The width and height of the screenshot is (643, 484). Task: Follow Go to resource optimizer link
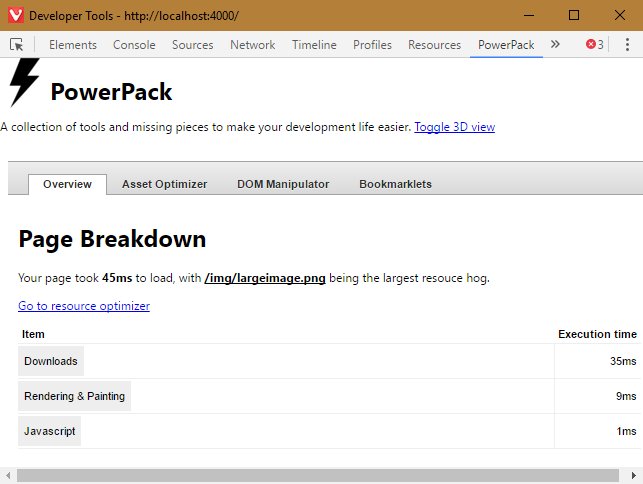tap(84, 306)
